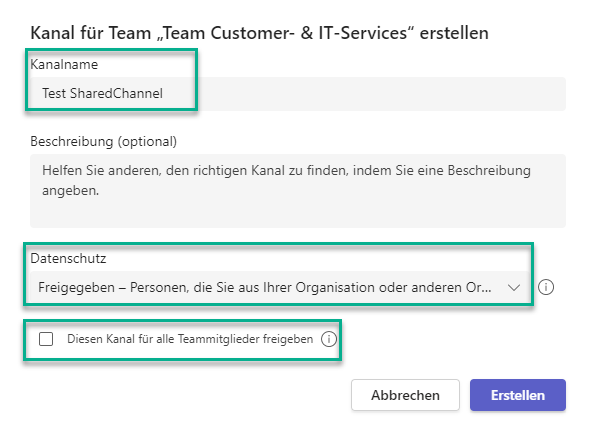Click the Datenschutz section label
Image resolution: width=593 pixels, height=441 pixels.
(x=68, y=258)
